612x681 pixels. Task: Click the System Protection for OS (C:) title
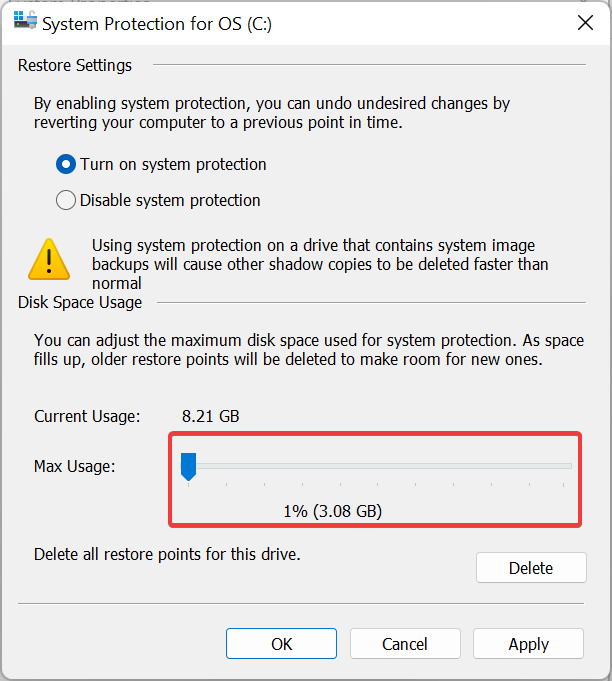(x=157, y=24)
